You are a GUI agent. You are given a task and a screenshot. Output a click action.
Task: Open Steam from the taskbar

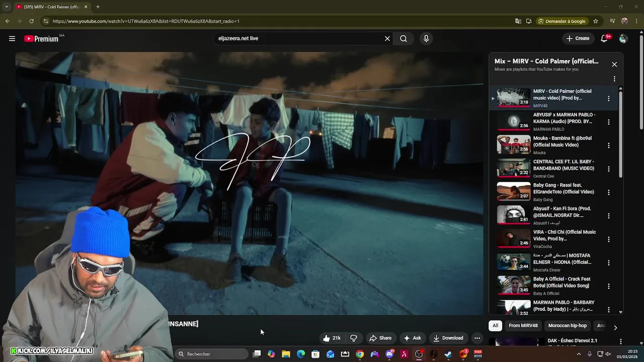coord(448,354)
